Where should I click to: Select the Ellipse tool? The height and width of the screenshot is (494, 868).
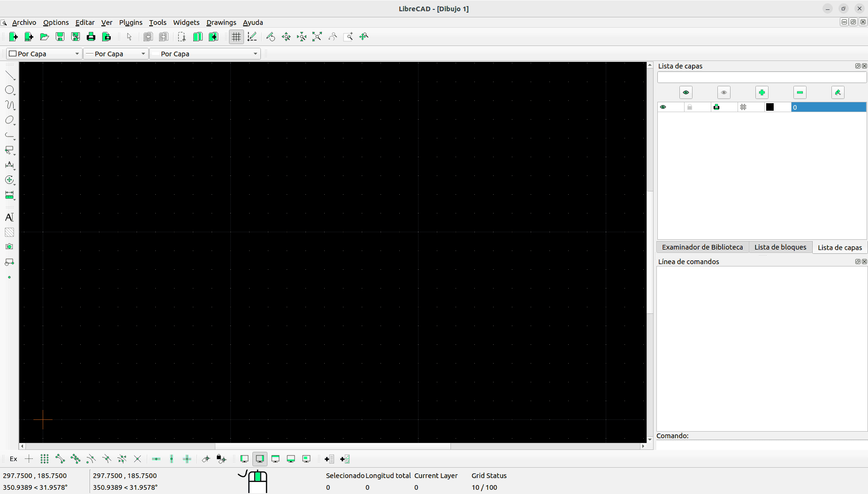pos(9,120)
